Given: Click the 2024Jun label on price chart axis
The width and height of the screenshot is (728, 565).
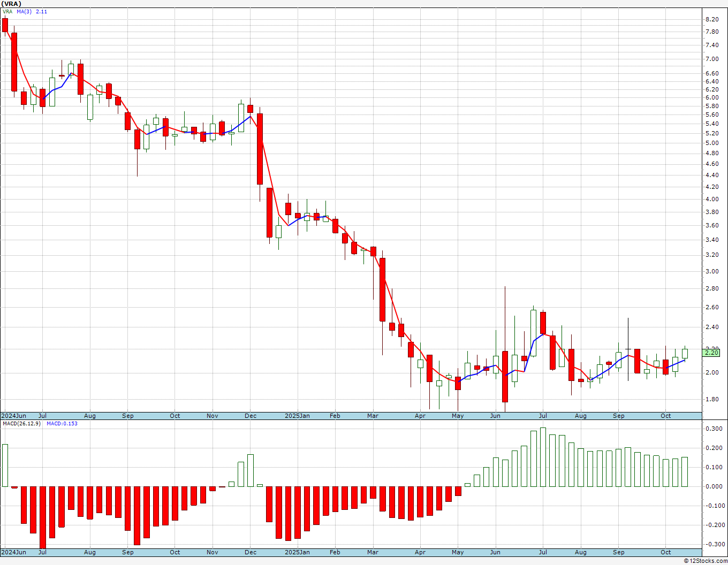Looking at the screenshot, I should coord(14,416).
